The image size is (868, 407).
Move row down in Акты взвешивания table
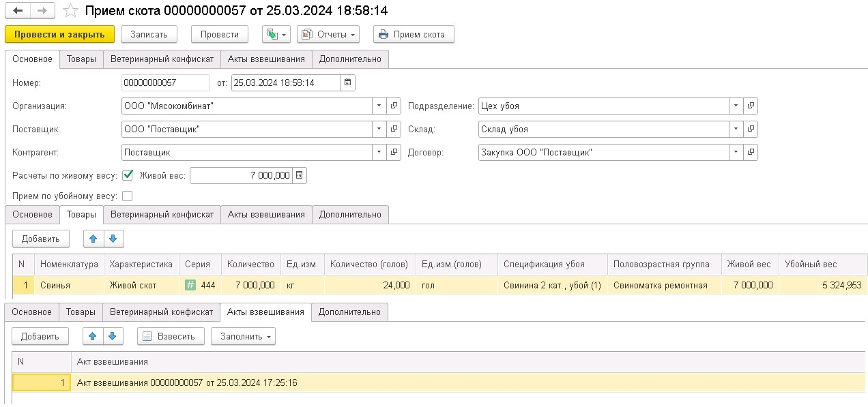tap(113, 336)
